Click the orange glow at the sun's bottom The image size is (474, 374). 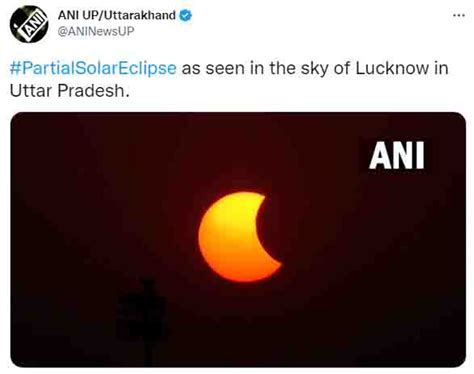[x=243, y=272]
